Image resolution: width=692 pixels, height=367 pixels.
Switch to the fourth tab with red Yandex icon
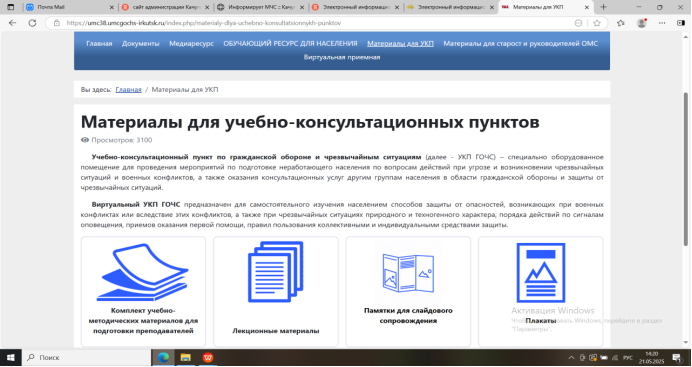pos(356,7)
